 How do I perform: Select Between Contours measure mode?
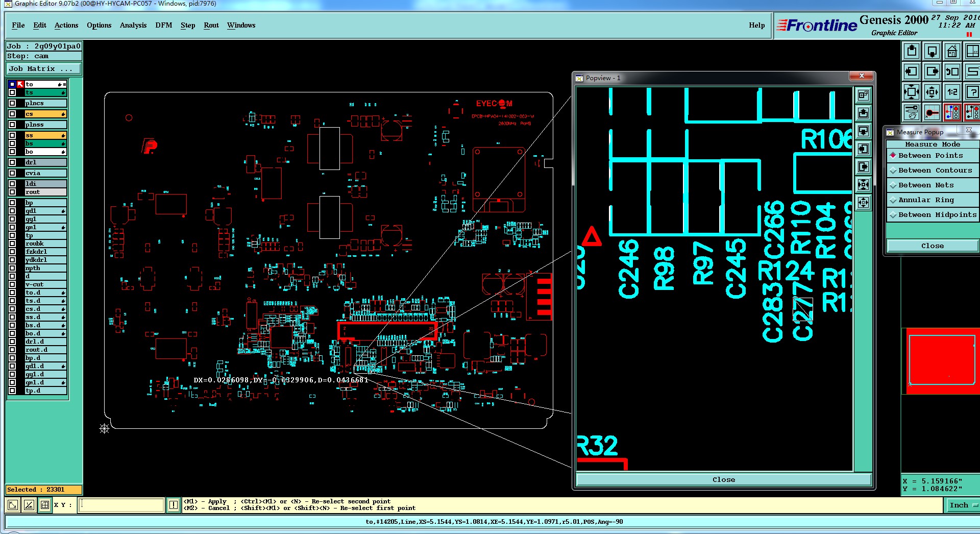[933, 170]
